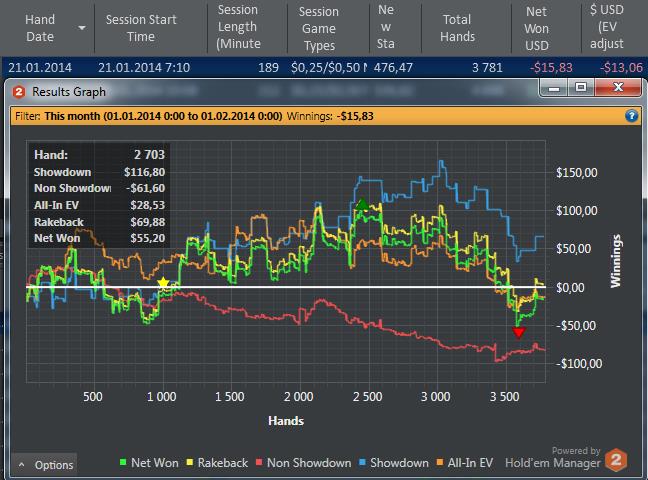
Task: Toggle Rakeback series in legend
Action: pos(217,463)
